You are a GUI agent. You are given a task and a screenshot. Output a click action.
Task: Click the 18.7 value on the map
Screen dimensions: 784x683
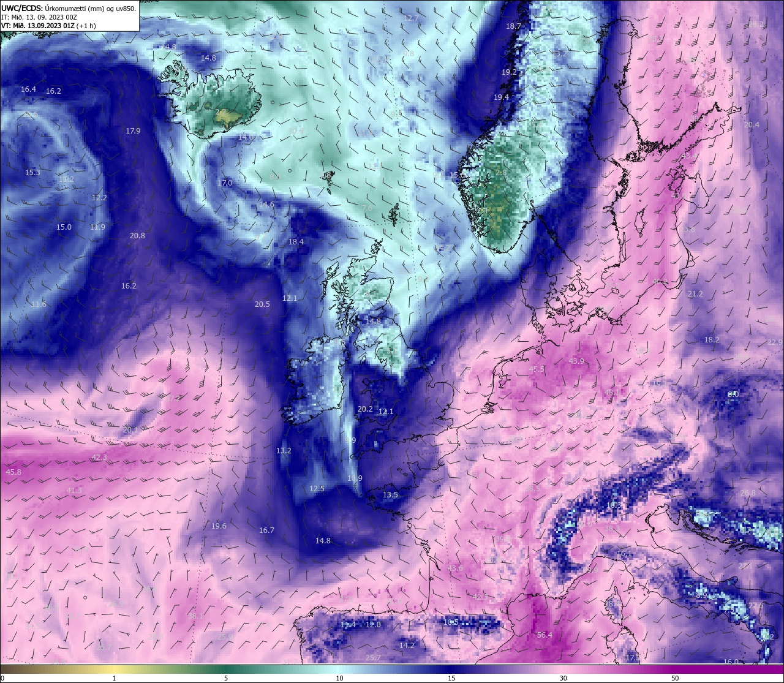[x=513, y=26]
